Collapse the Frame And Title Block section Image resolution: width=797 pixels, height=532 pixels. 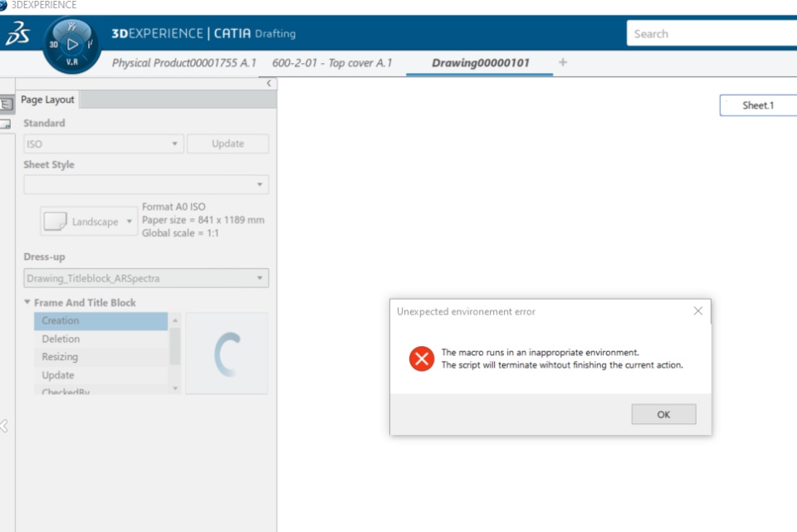point(27,302)
